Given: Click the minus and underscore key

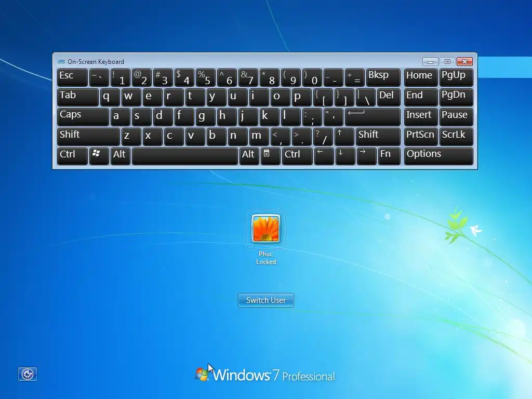Looking at the screenshot, I should (334, 77).
